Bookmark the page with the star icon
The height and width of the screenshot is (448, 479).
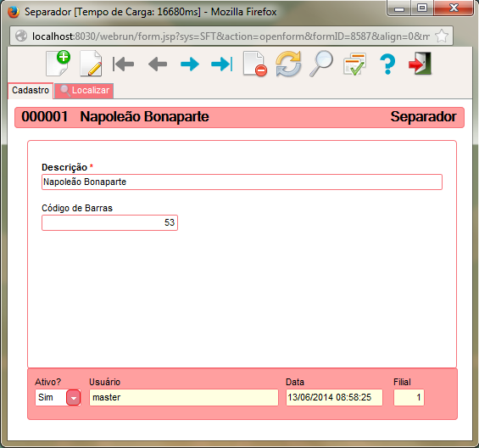[x=442, y=36]
